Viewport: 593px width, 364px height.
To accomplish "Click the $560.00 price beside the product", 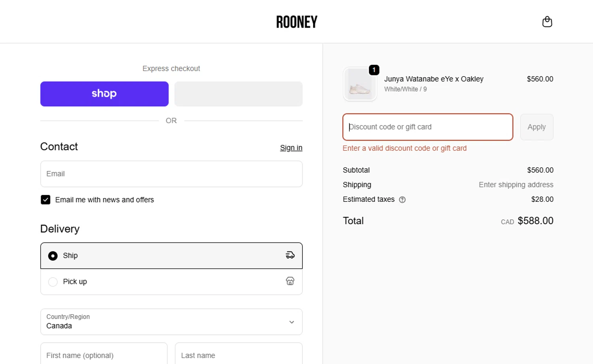I will click(x=540, y=79).
